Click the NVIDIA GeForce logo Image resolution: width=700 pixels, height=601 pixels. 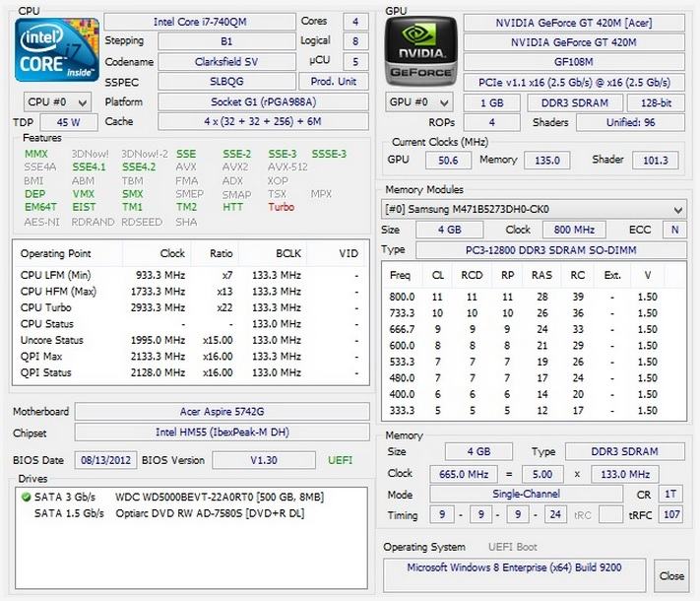click(x=421, y=52)
